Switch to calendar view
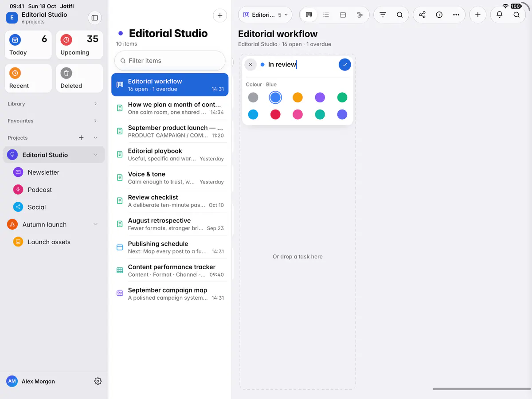Image resolution: width=532 pixels, height=399 pixels. click(343, 15)
